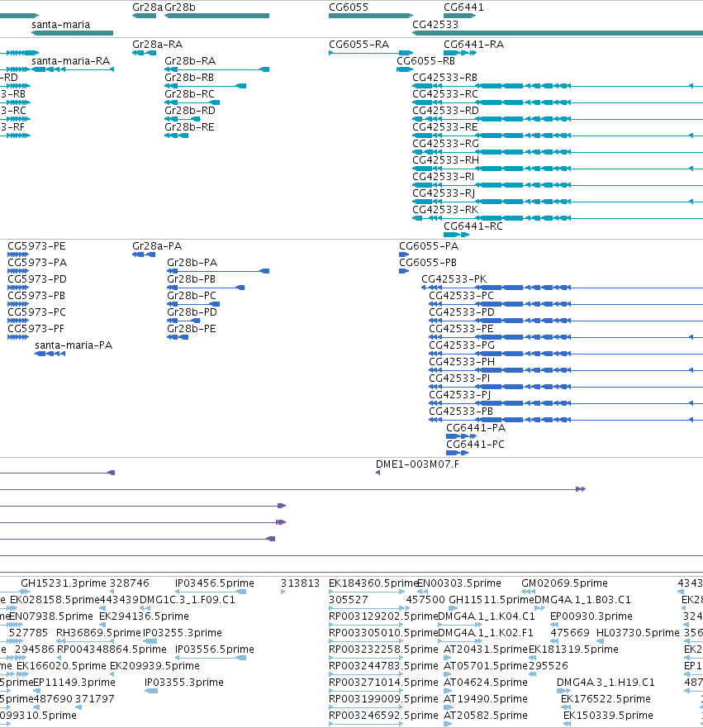Click EST RH36869.5prime label
703x728 pixels.
click(98, 633)
